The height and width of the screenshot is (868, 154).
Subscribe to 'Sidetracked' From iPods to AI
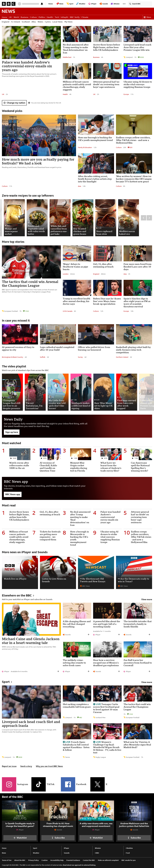click(58, 838)
